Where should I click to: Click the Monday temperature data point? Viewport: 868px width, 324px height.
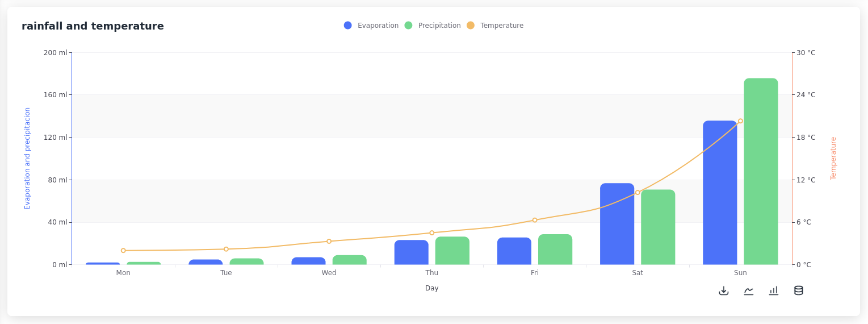tap(123, 251)
